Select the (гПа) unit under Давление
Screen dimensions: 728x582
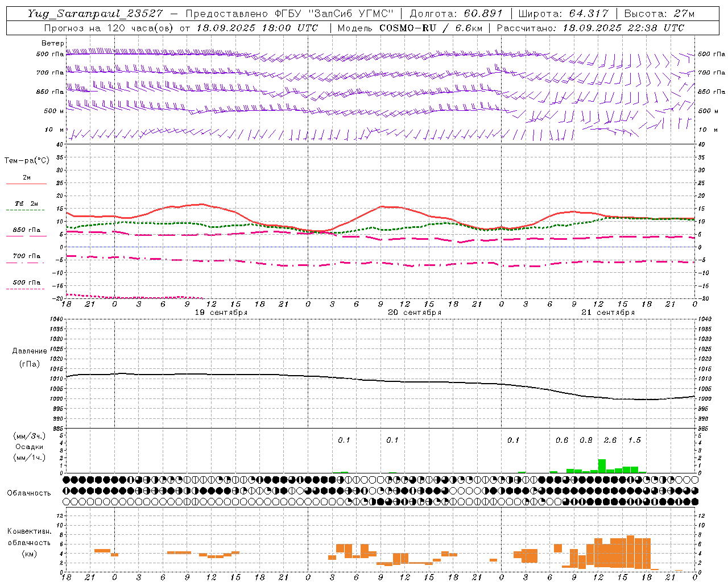coord(30,364)
